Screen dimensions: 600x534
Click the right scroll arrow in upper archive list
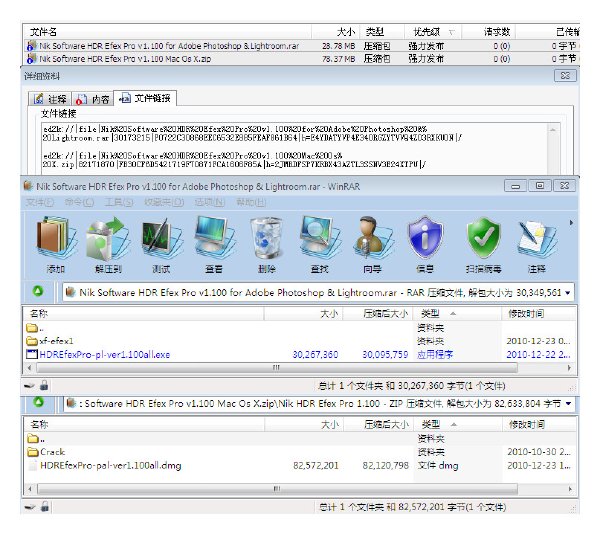(569, 368)
